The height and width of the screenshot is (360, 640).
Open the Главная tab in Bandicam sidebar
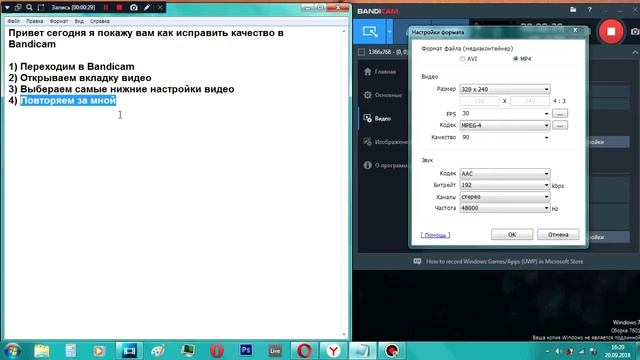(380, 72)
